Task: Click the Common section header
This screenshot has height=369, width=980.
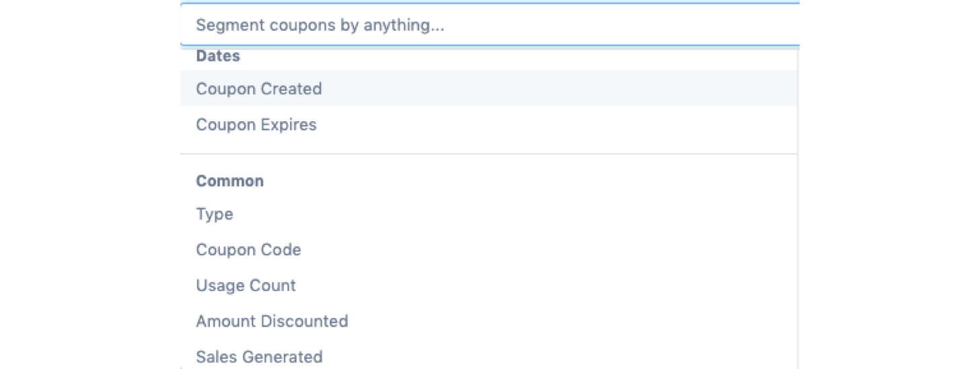Action: pyautogui.click(x=230, y=181)
